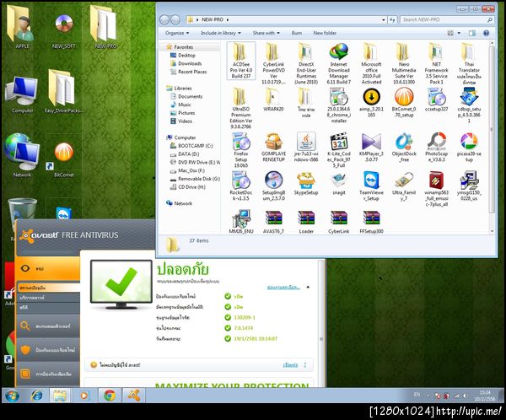The width and height of the screenshot is (506, 420).
Task: Click the Windows Start button
Action: tap(12, 396)
